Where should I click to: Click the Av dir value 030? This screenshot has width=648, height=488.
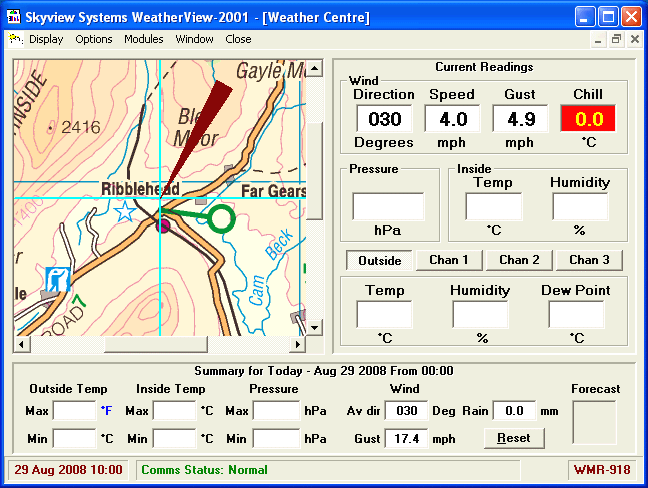click(x=407, y=411)
